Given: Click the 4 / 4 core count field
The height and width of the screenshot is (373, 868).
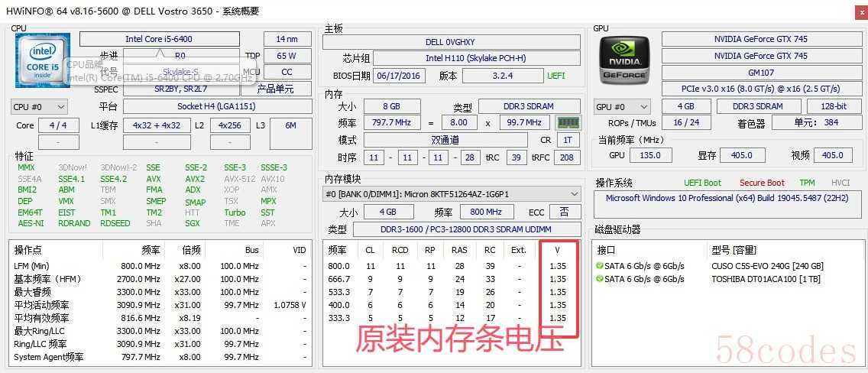Looking at the screenshot, I should pos(58,125).
